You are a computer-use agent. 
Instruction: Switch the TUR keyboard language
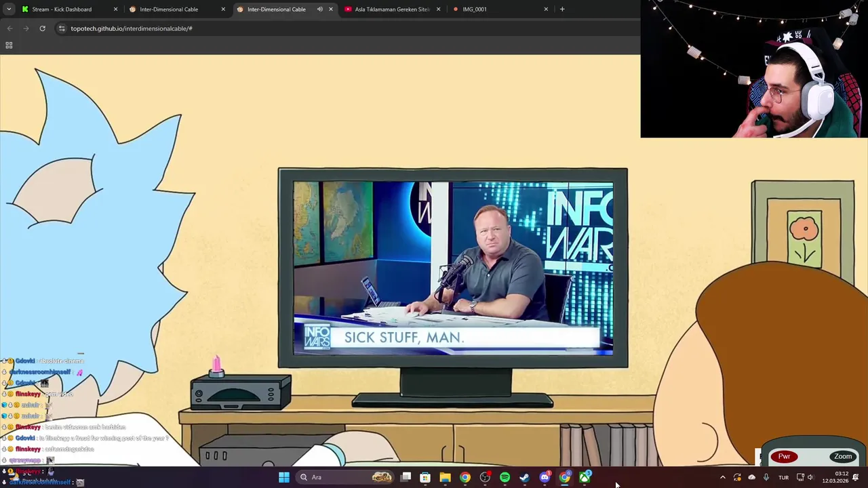click(783, 477)
